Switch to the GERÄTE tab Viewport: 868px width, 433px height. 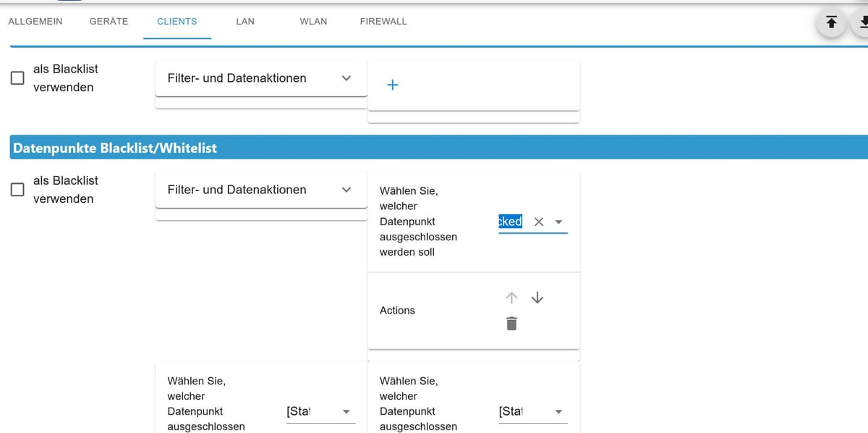click(x=109, y=21)
